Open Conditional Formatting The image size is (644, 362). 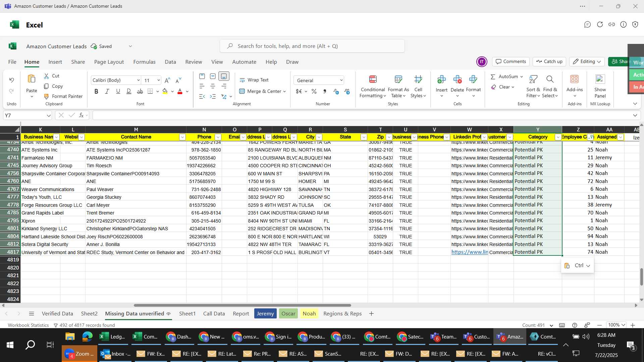coord(373,86)
